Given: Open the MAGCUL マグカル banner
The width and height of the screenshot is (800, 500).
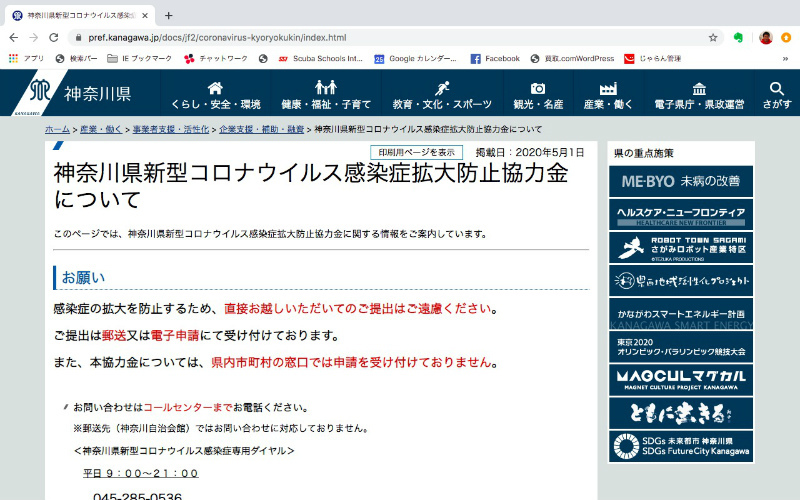Looking at the screenshot, I should pyautogui.click(x=681, y=380).
